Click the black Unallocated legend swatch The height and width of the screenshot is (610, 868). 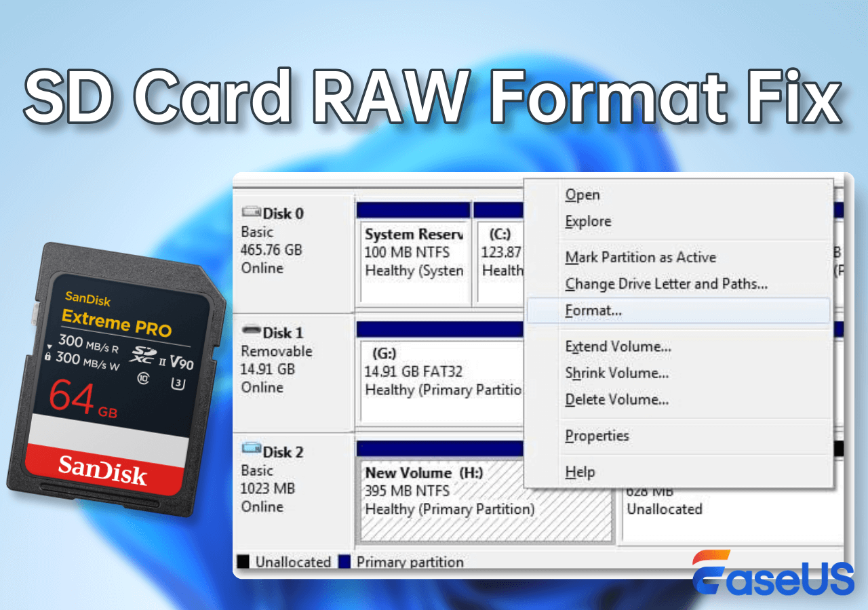click(243, 562)
